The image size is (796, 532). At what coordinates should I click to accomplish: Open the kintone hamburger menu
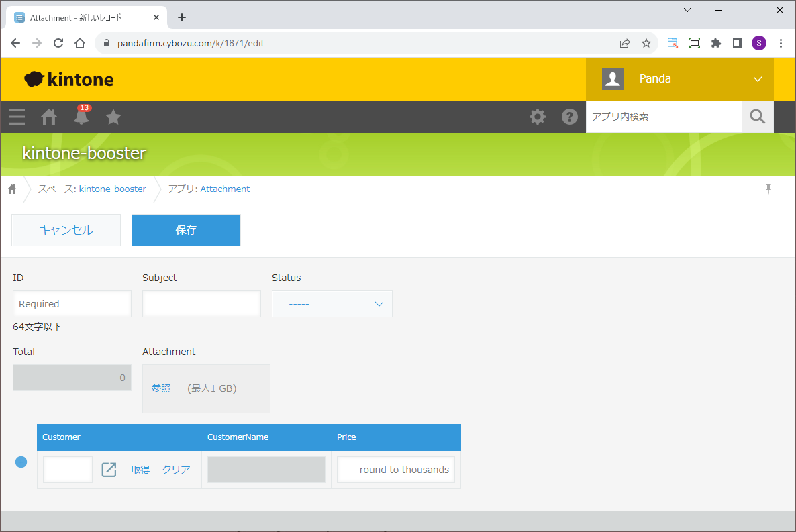(x=17, y=117)
